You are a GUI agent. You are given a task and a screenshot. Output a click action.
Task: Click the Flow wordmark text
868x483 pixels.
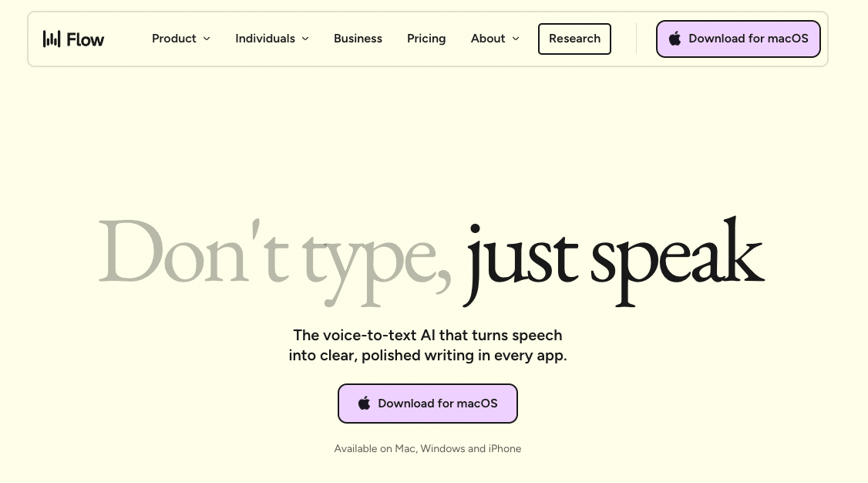click(86, 39)
